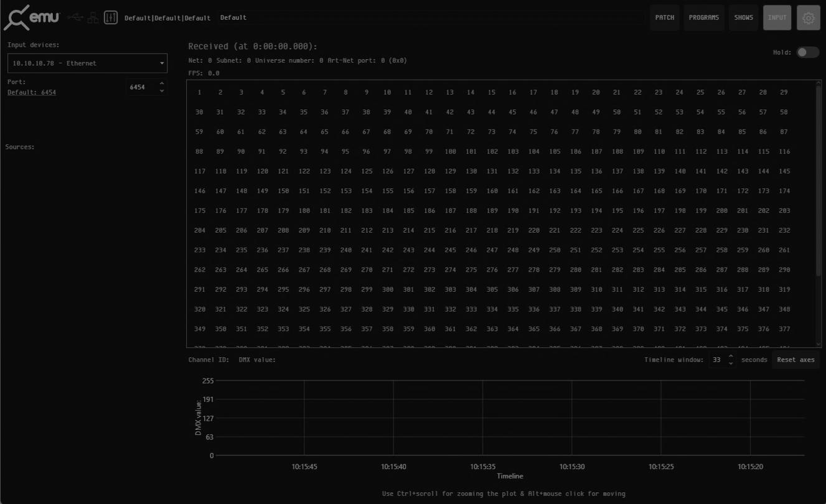Select DMX channel 213 cell

click(x=387, y=230)
